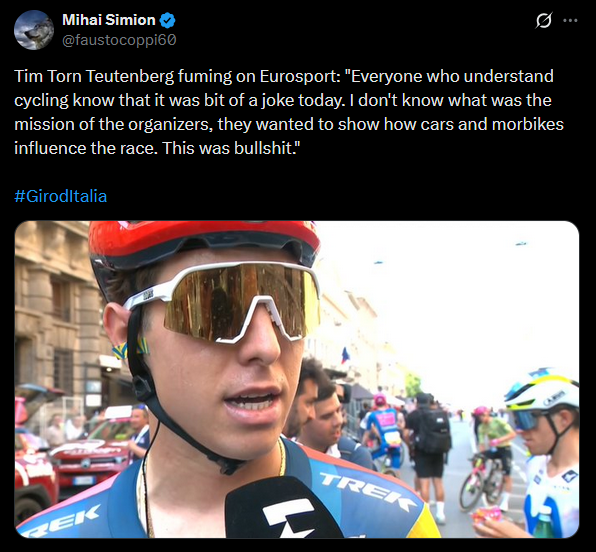Viewport: 596px width, 552px height.
Task: Visit the @faustocoppi60 handle
Action: tap(119, 40)
